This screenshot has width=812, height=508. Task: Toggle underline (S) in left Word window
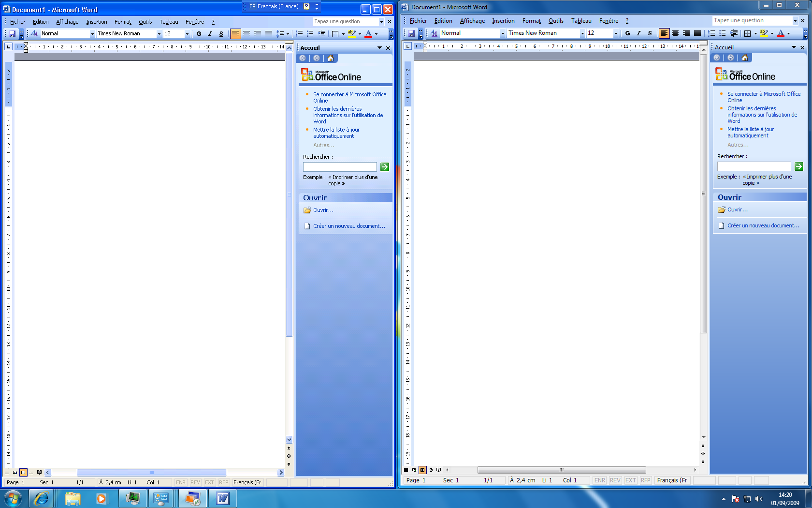click(x=221, y=34)
